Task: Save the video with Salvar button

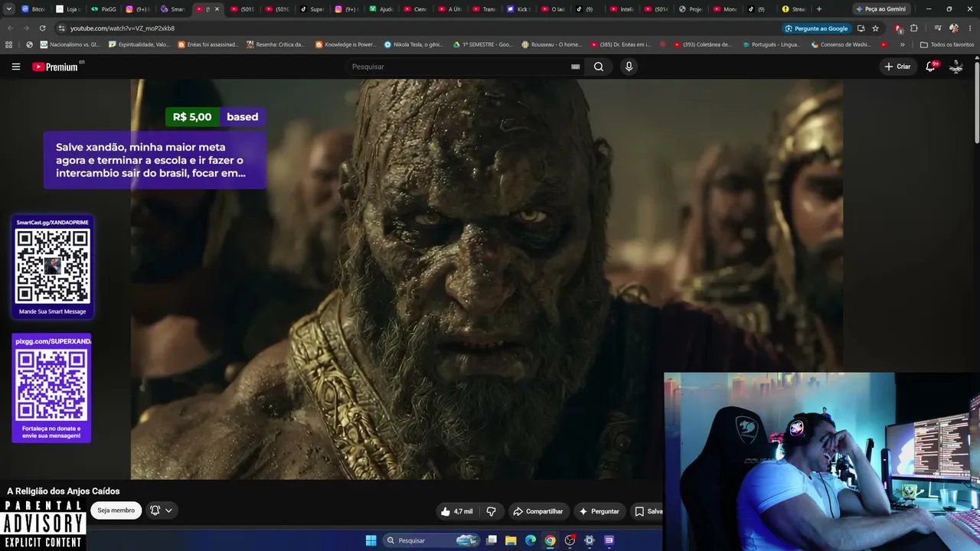Action: point(648,511)
